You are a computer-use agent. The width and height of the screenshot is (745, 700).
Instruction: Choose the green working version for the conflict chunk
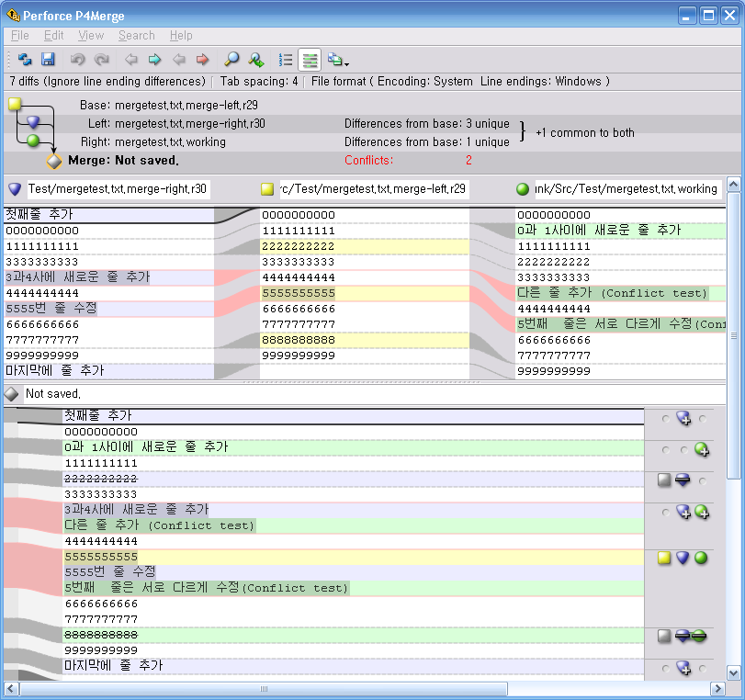tap(700, 557)
